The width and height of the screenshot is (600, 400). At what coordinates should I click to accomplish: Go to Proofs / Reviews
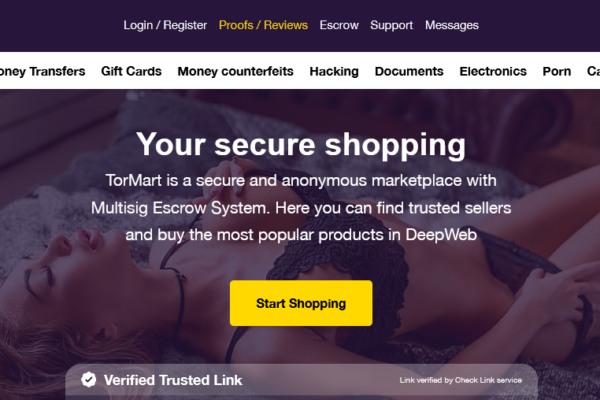pos(263,25)
